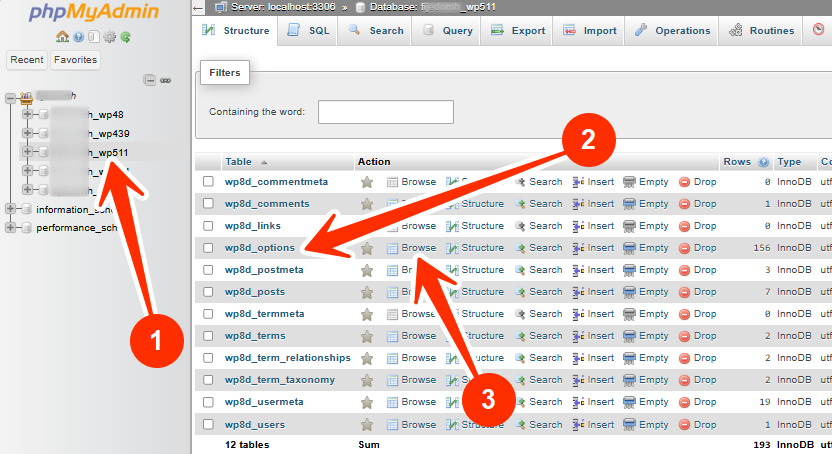Image resolution: width=832 pixels, height=454 pixels.
Task: Expand the h_wp511 database node
Action: 27,152
